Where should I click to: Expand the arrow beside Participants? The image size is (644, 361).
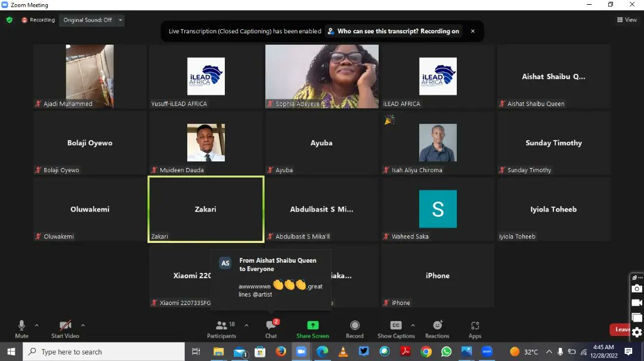pyautogui.click(x=246, y=325)
